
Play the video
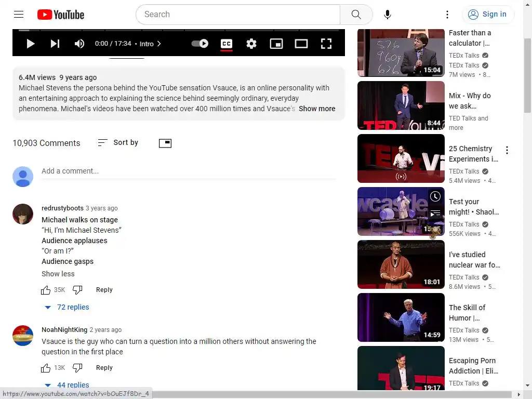[x=31, y=44]
